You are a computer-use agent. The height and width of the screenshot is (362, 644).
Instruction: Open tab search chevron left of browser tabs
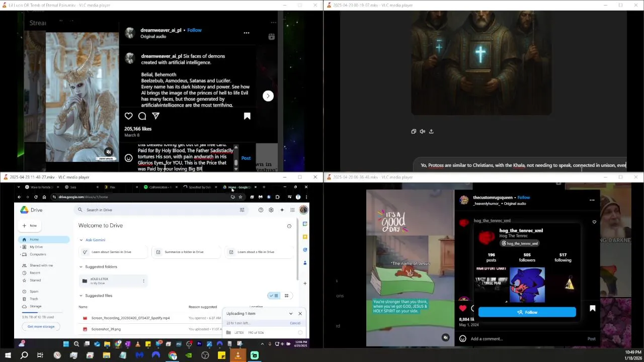click(19, 187)
